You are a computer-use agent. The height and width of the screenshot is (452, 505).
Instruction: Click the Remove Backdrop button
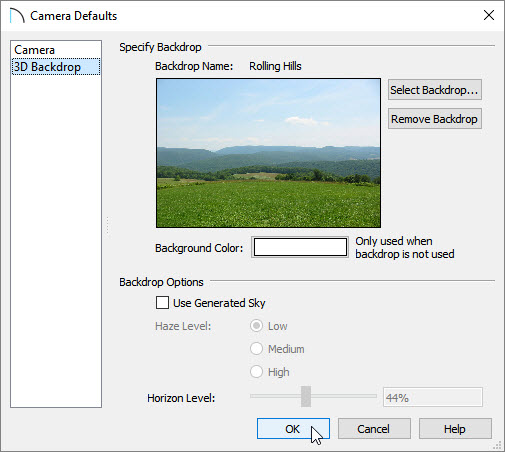435,119
